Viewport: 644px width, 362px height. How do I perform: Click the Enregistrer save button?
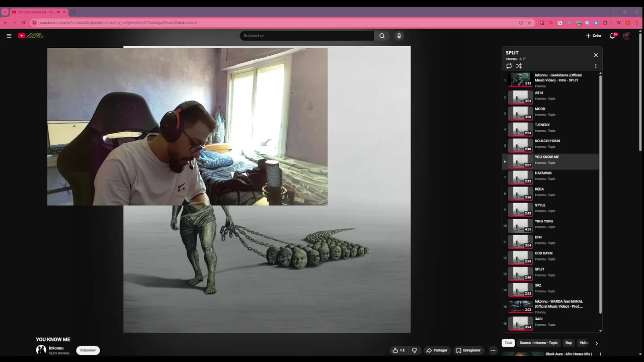click(x=468, y=350)
